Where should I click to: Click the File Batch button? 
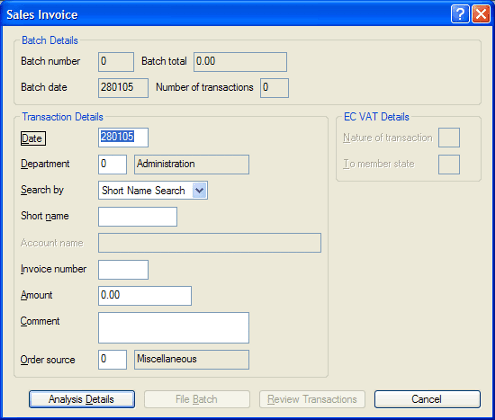click(197, 399)
